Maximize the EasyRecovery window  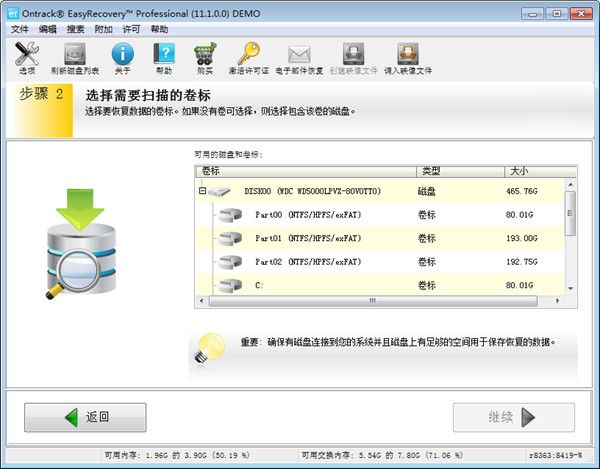tap(557, 14)
